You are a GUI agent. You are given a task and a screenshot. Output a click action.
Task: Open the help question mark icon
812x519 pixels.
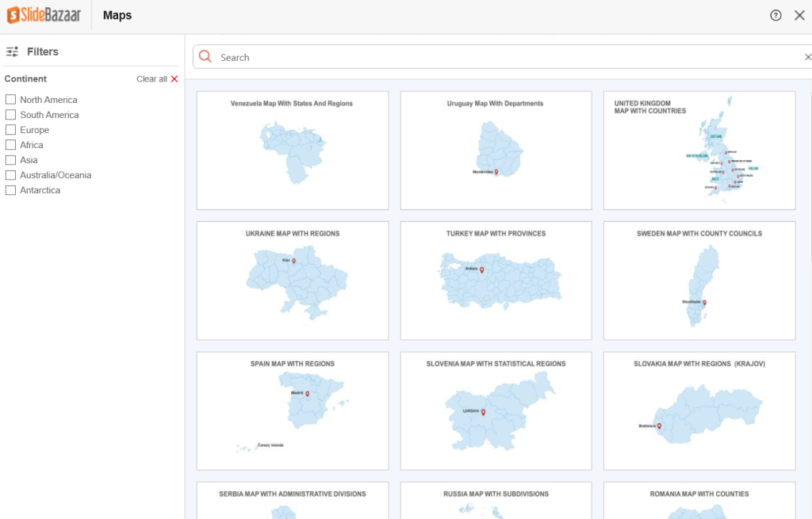(776, 15)
